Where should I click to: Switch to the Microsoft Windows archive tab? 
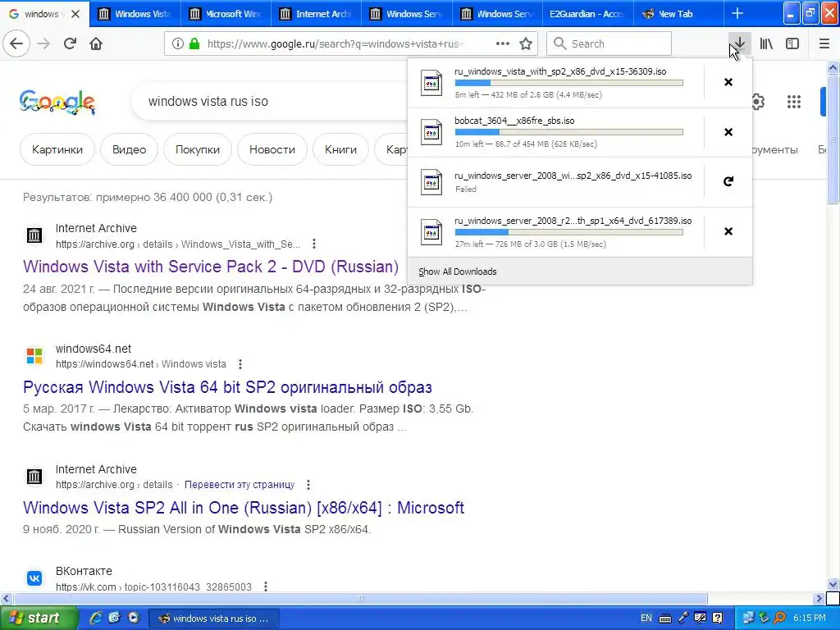click(x=226, y=14)
